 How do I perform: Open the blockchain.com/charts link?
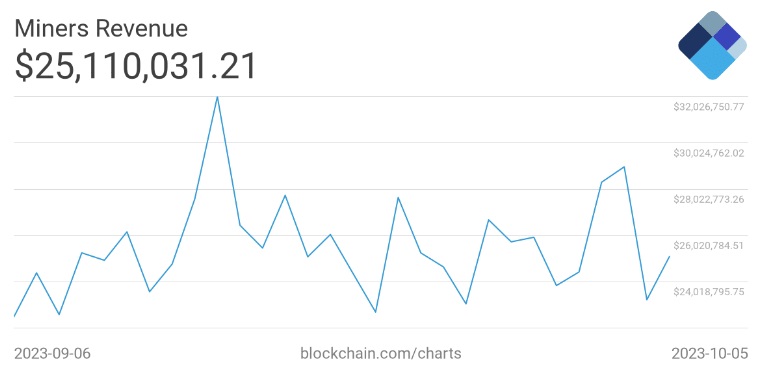tap(381, 353)
